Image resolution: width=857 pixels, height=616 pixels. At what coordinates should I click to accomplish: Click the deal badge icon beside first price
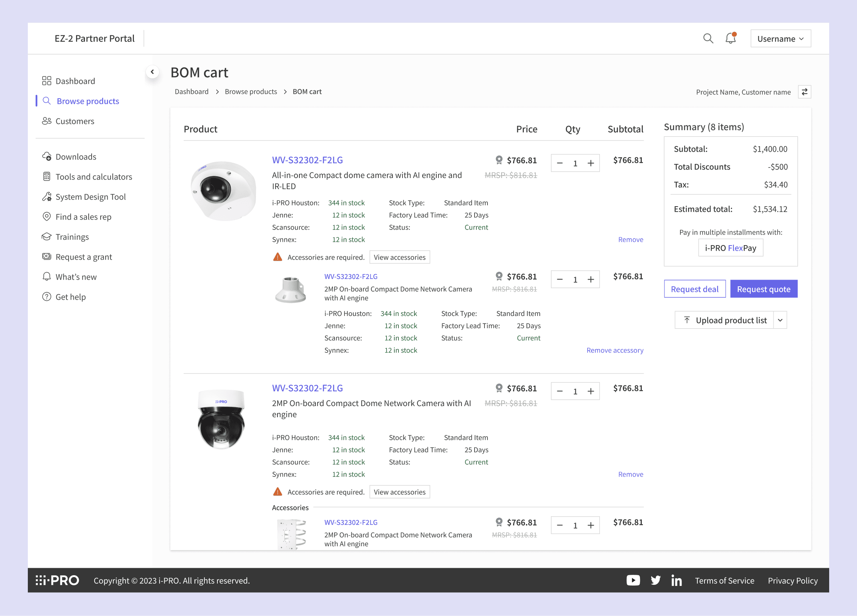[499, 160]
